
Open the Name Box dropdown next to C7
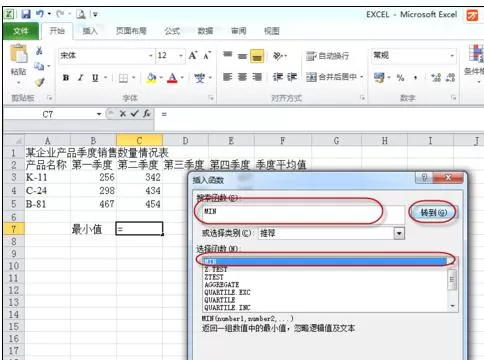(99, 114)
